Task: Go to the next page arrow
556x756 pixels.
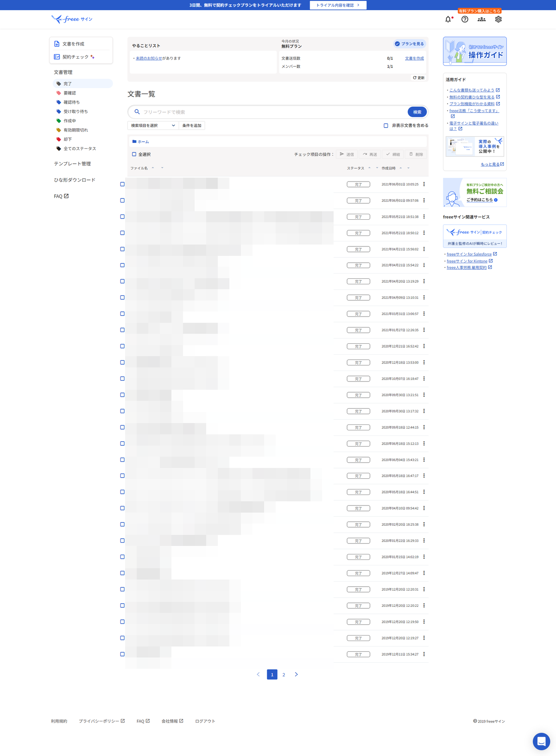Action: (296, 674)
